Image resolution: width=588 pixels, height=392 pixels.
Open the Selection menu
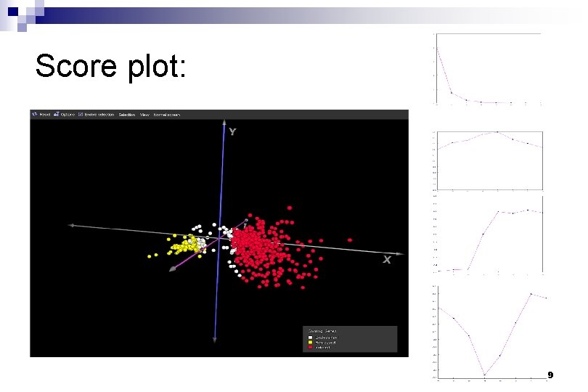click(x=127, y=115)
